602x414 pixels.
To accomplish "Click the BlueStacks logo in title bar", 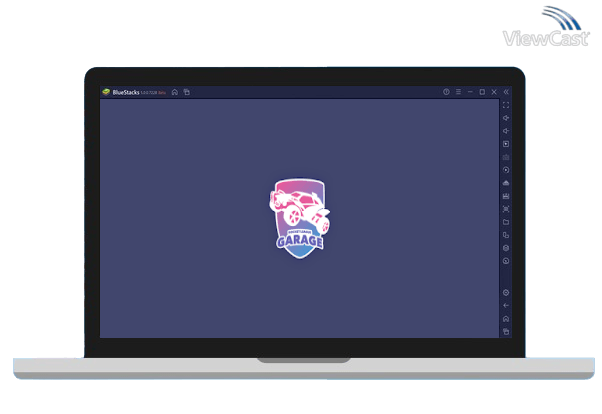I will pos(105,92).
